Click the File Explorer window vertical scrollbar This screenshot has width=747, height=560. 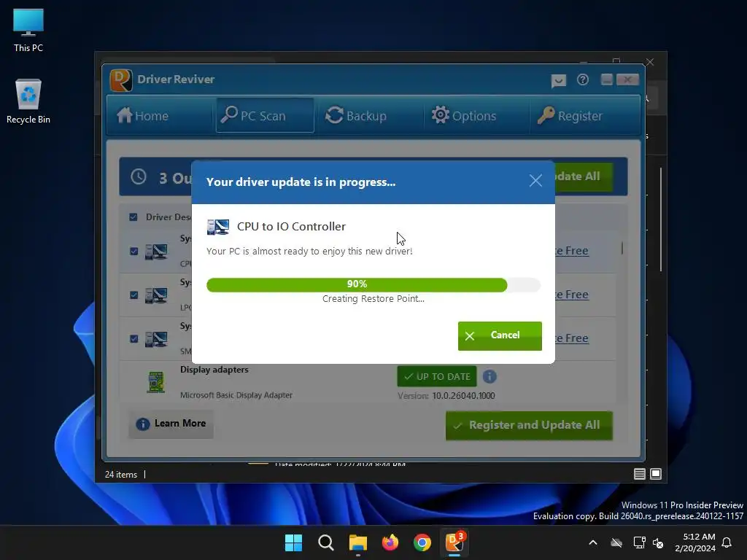tap(661, 219)
